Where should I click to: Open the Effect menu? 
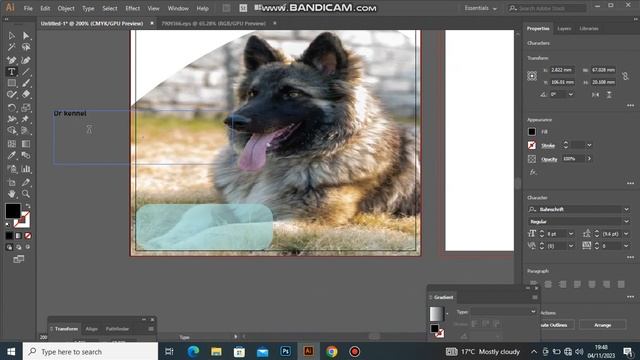coord(132,8)
